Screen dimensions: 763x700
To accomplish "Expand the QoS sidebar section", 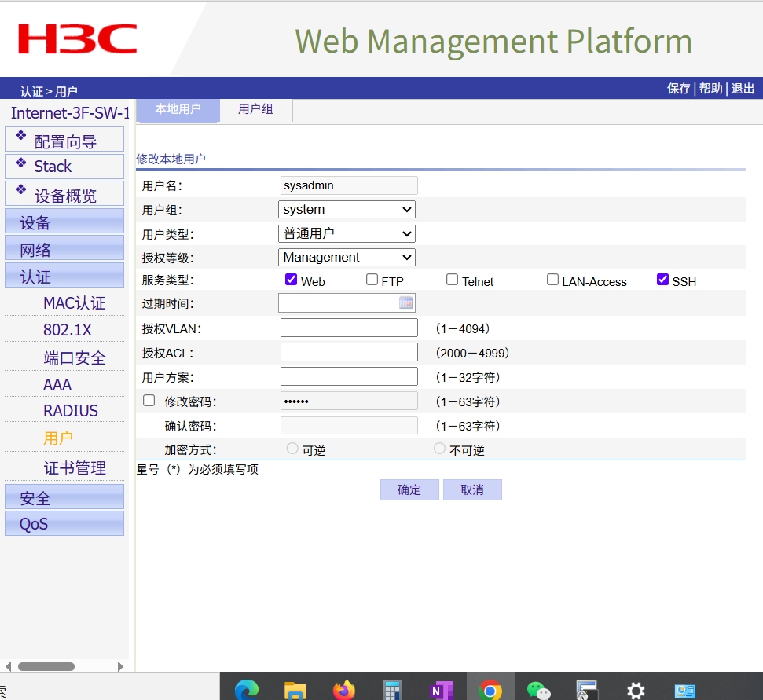I will [x=64, y=523].
